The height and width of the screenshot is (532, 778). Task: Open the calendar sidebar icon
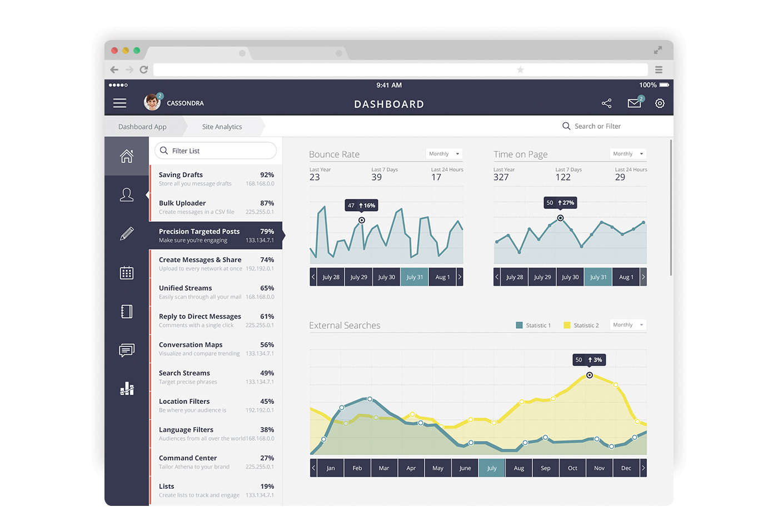coord(127,273)
